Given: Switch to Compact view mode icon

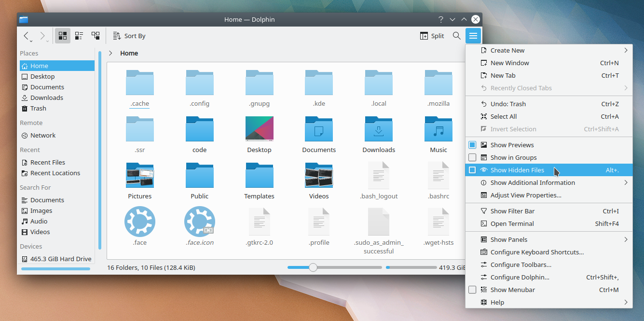Looking at the screenshot, I should tap(79, 36).
